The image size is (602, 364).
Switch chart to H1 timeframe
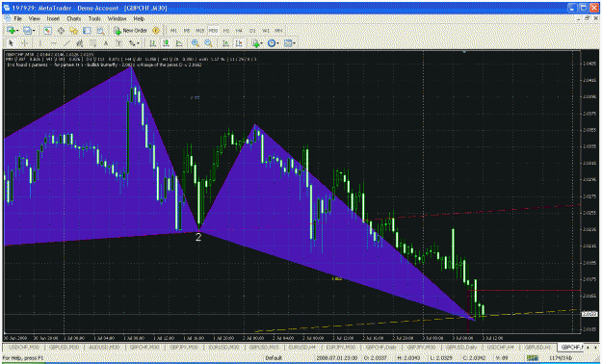226,31
